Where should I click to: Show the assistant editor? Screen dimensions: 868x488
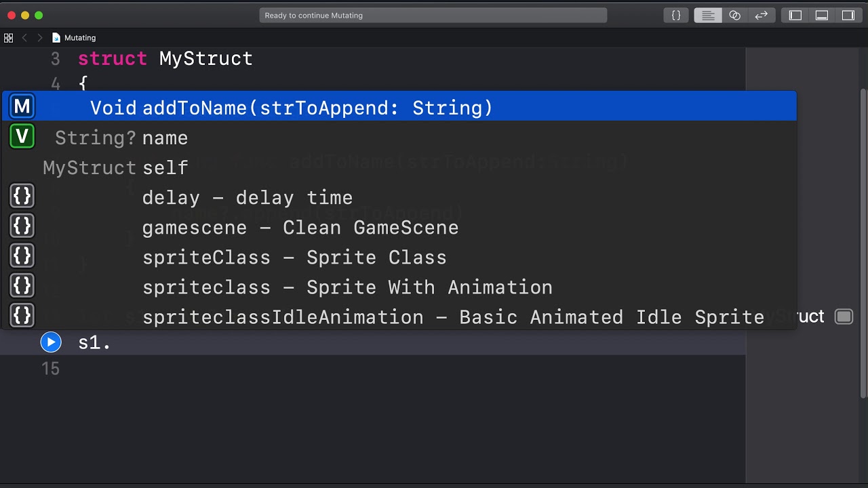point(734,15)
